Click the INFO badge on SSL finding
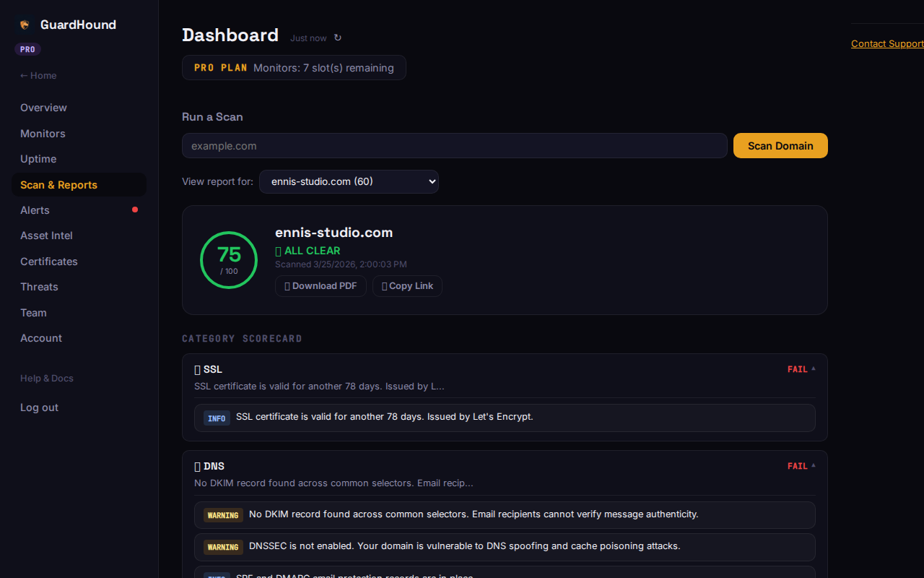 [217, 418]
